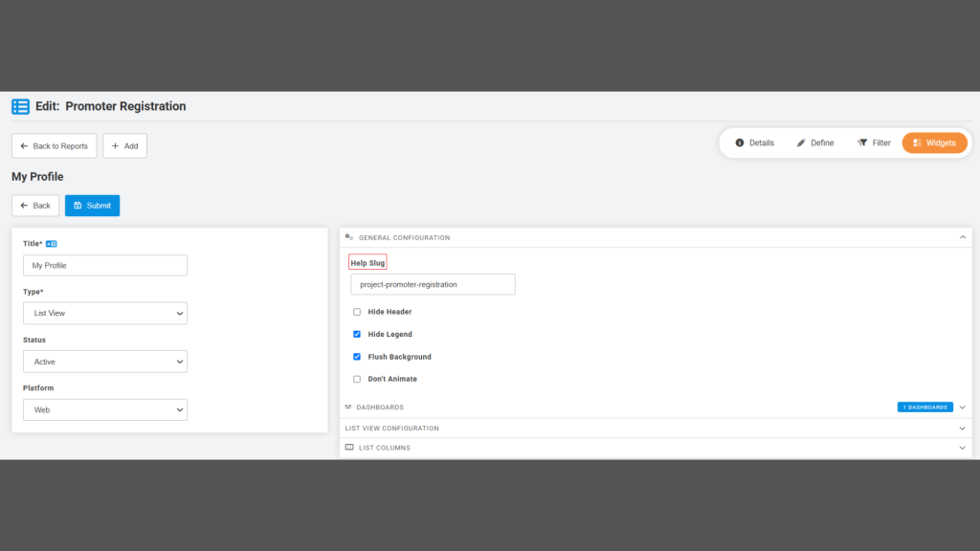Click the info icon on Details tab
This screenshot has height=551, width=980.
tap(740, 143)
